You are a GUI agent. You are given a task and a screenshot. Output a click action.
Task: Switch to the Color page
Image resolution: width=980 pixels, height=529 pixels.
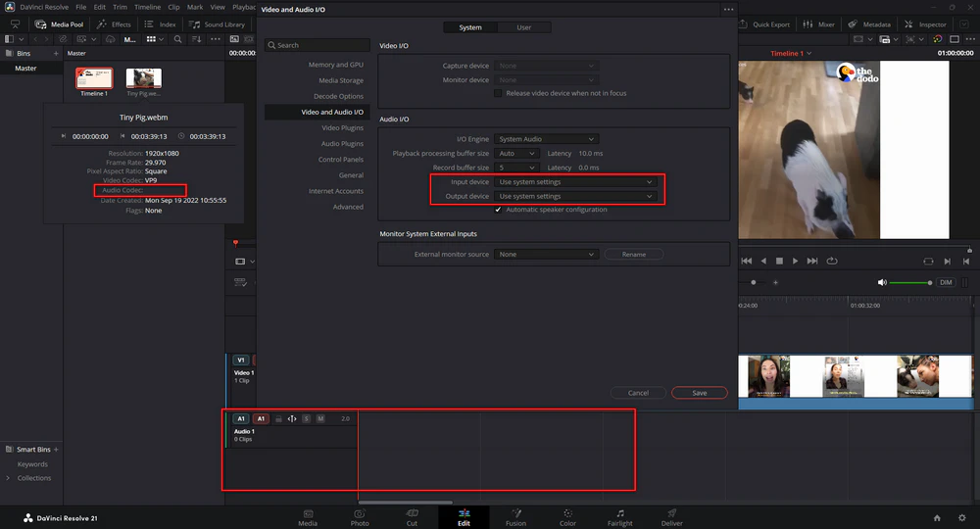[x=567, y=517]
